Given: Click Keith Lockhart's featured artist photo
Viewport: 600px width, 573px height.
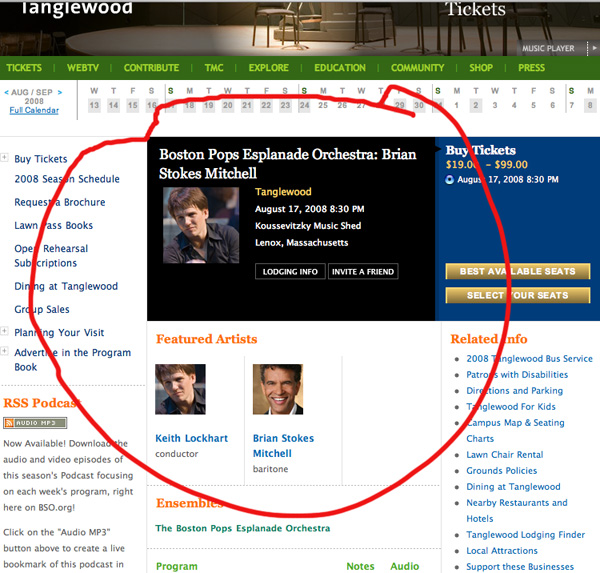Looking at the screenshot, I should pos(180,389).
